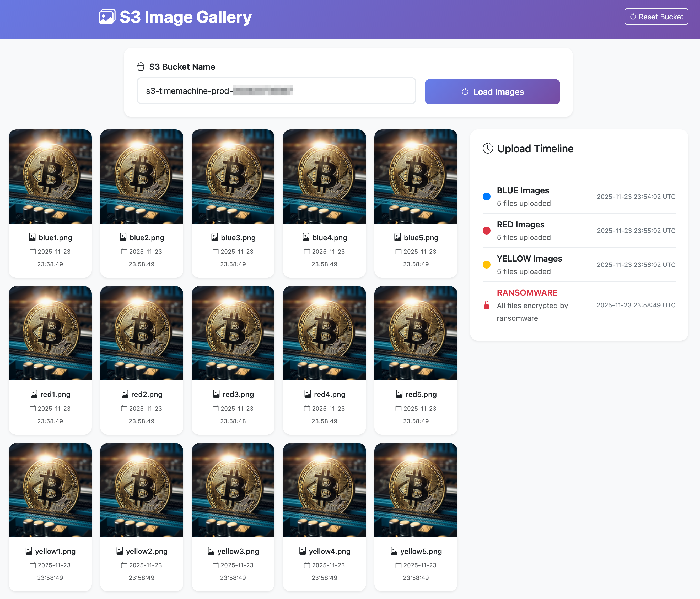Click the red ransomware lock icon
The height and width of the screenshot is (599, 700).
487,305
